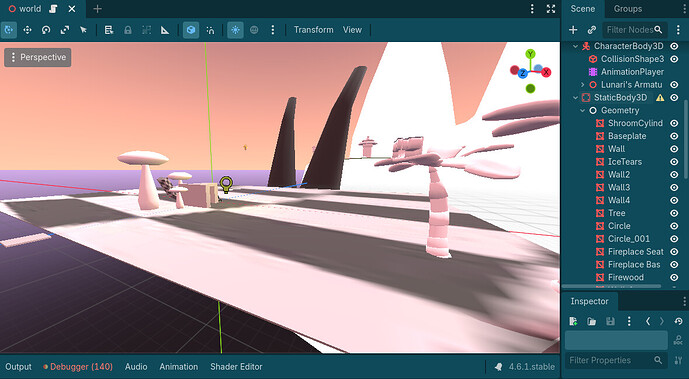Open Scene dock extra options dots
This screenshot has height=379, width=689.
pyautogui.click(x=678, y=30)
